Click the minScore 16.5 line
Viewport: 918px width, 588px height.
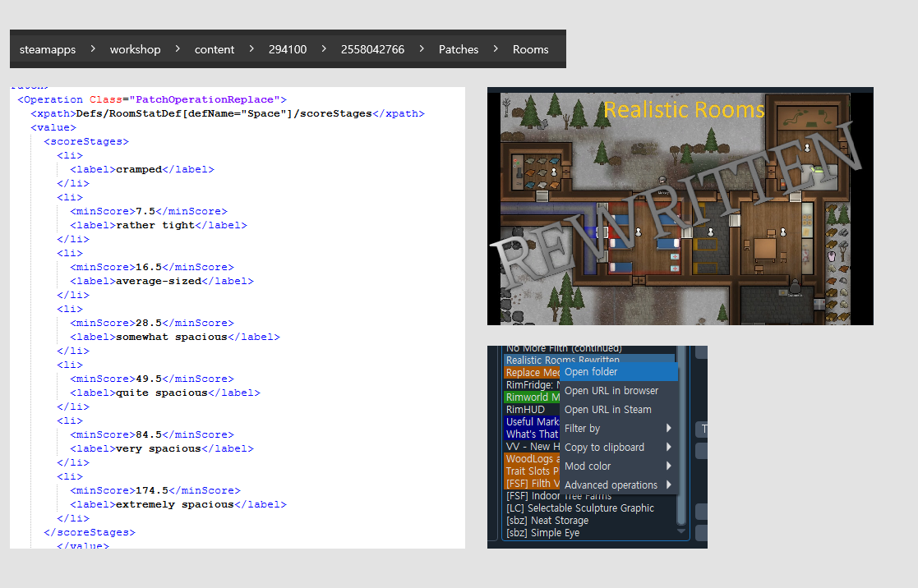coord(152,268)
